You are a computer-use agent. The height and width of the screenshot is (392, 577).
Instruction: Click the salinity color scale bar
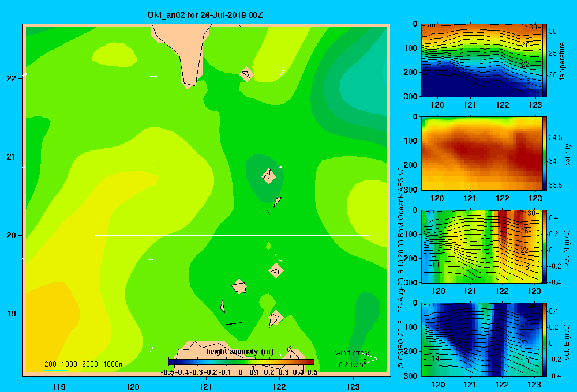[x=545, y=153]
